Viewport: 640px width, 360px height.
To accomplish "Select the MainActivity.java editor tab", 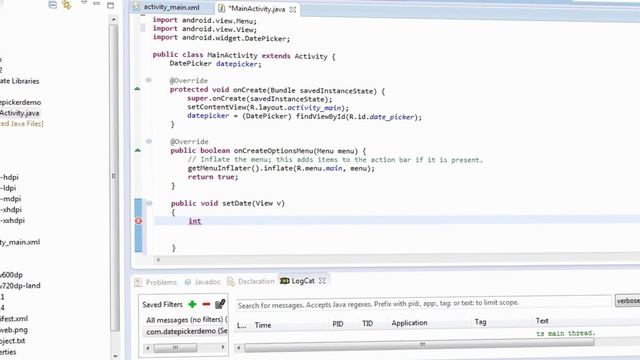I will point(257,9).
